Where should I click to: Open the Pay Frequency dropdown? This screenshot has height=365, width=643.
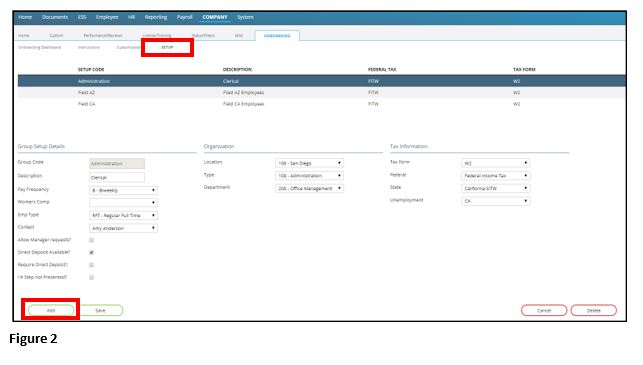[123, 190]
